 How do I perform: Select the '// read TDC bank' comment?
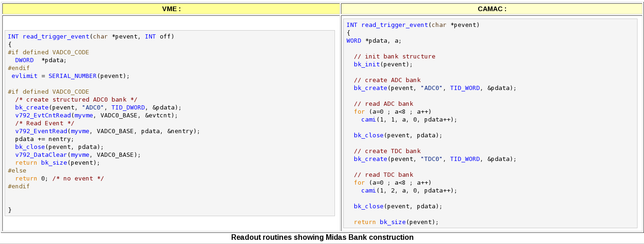click(x=384, y=174)
